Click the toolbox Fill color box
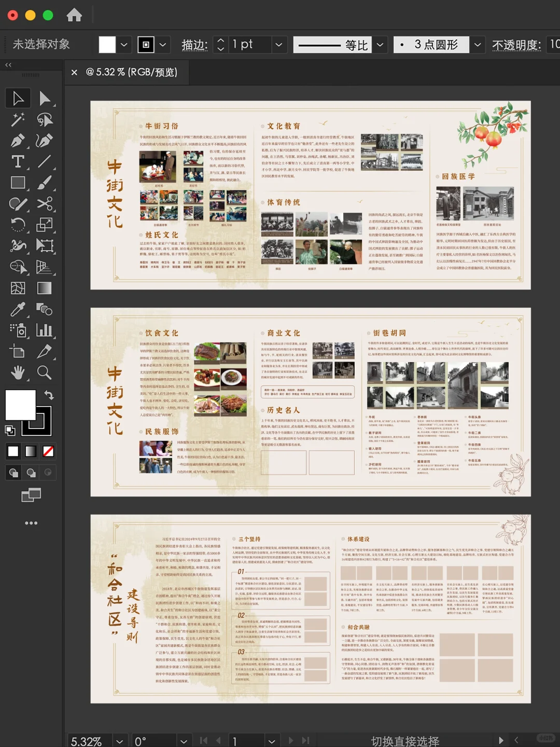Image resolution: width=560 pixels, height=747 pixels. click(20, 405)
